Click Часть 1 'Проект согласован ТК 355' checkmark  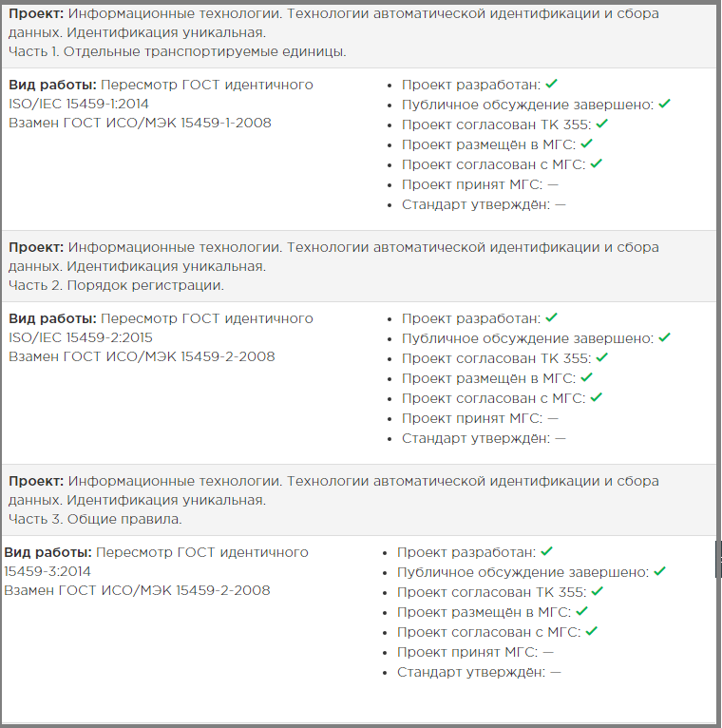pyautogui.click(x=601, y=124)
